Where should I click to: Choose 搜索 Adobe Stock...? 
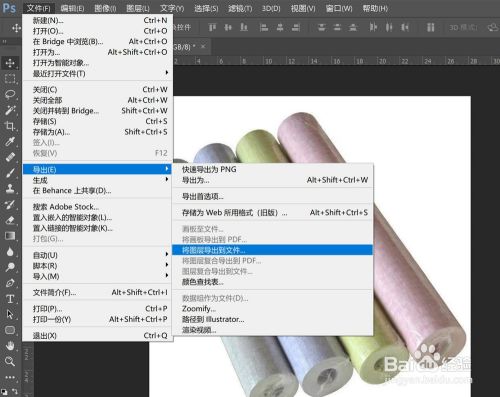click(x=98, y=207)
